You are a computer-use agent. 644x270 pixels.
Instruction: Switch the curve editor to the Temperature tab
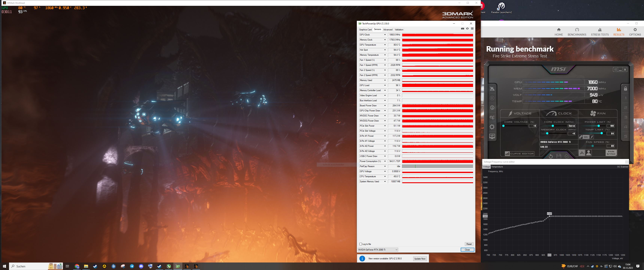pyautogui.click(x=497, y=167)
